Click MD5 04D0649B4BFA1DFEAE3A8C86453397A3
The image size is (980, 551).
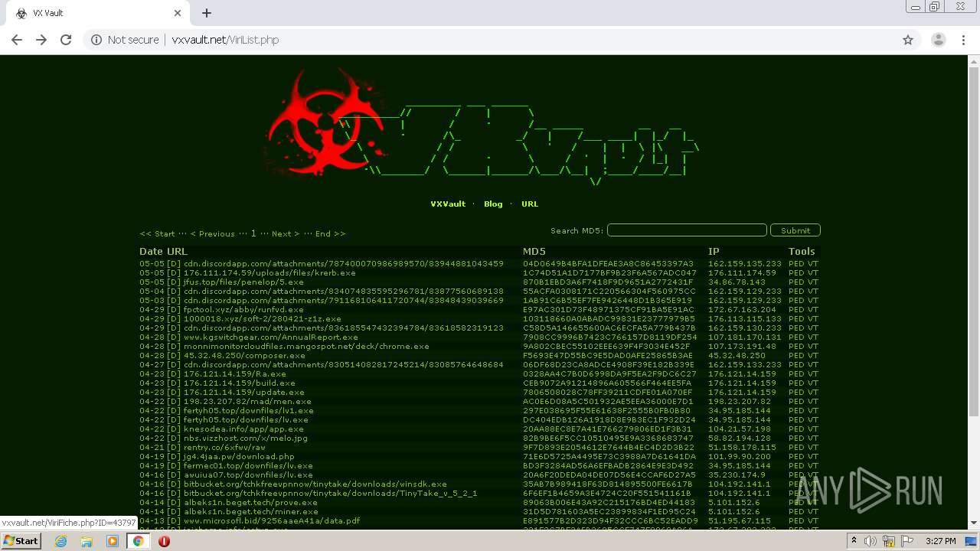coord(608,264)
